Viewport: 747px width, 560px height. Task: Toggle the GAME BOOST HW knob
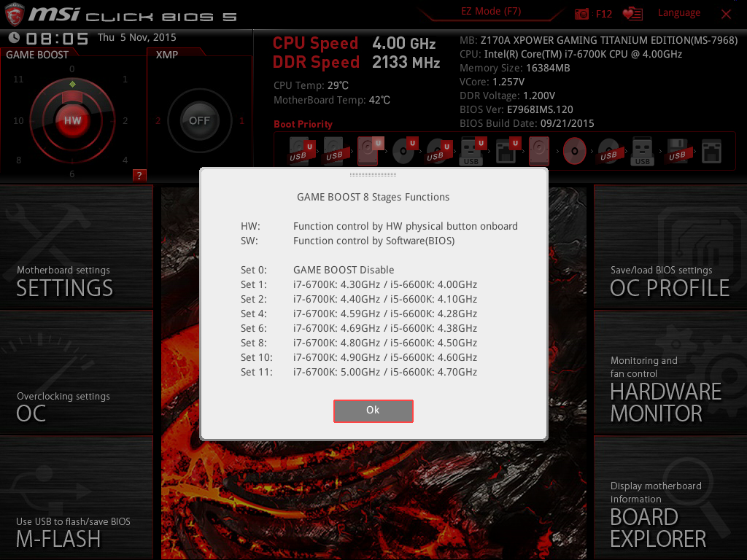tap(72, 120)
